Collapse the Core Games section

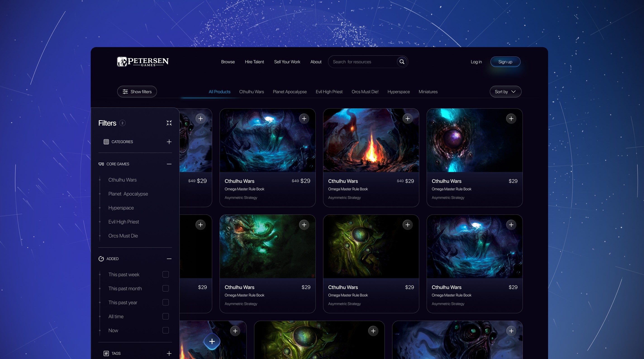(x=169, y=164)
